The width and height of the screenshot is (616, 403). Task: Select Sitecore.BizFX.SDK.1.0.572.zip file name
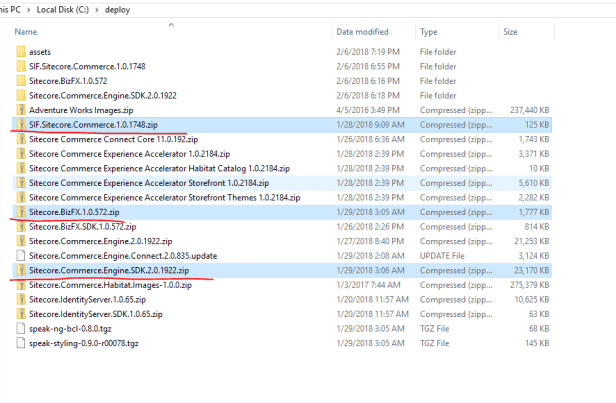pyautogui.click(x=82, y=227)
